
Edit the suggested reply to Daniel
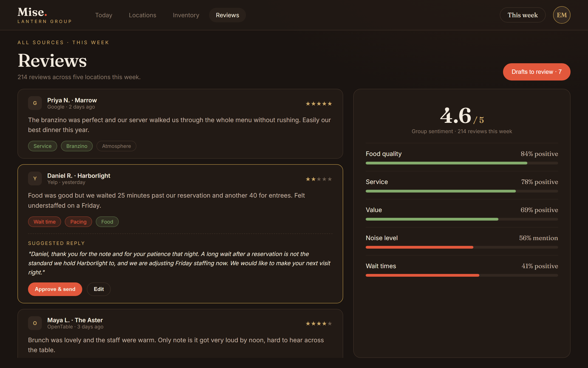point(99,289)
